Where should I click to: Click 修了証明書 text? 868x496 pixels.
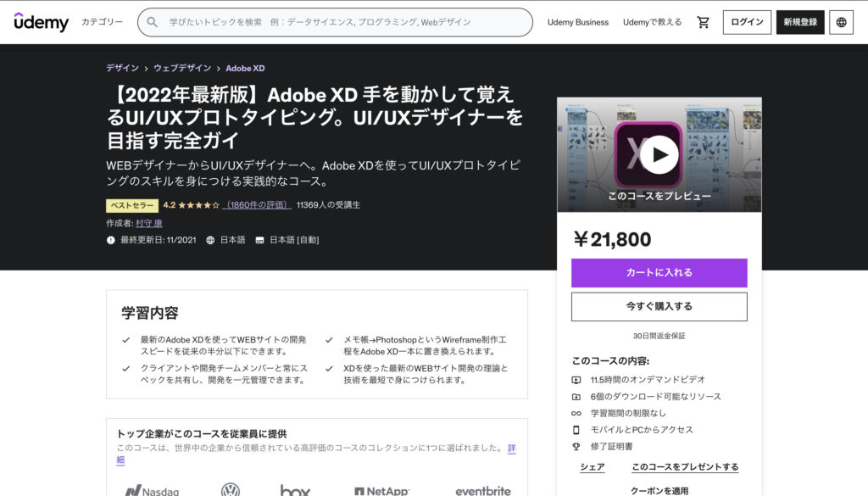[x=611, y=447]
